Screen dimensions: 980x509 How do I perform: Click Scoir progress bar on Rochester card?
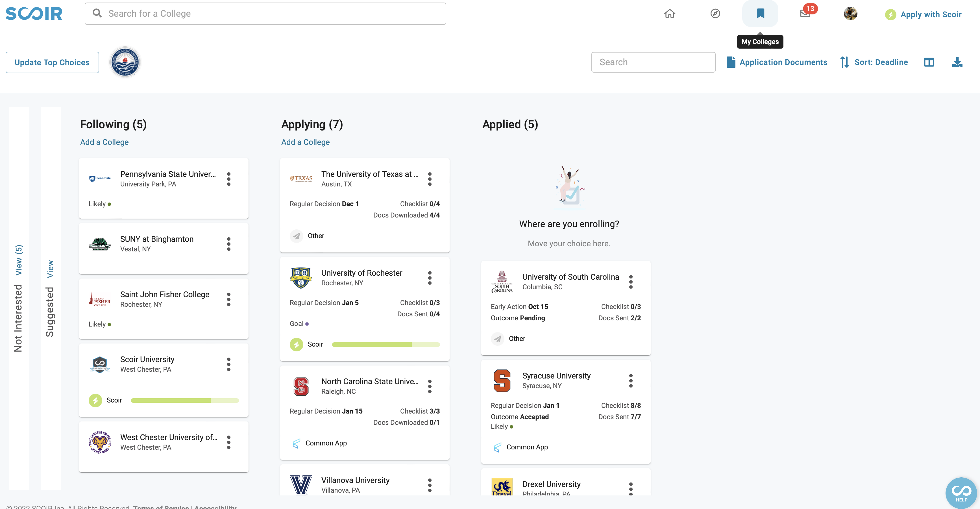pos(386,344)
